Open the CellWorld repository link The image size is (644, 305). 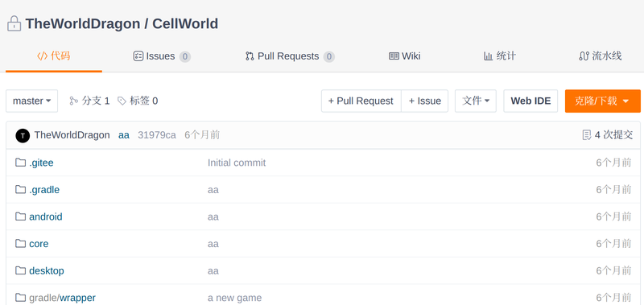point(185,24)
